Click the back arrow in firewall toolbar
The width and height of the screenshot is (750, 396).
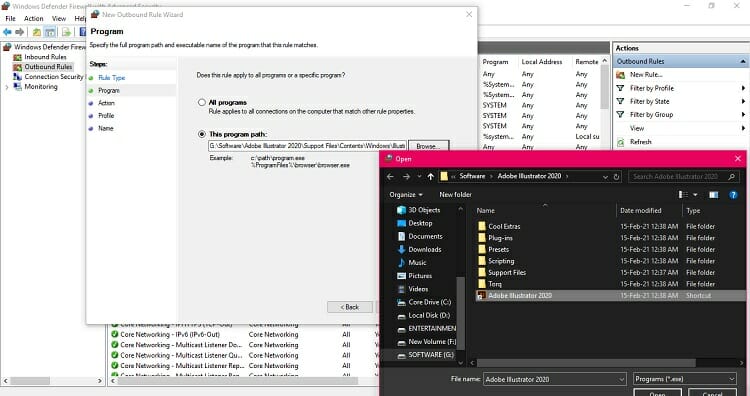click(7, 32)
